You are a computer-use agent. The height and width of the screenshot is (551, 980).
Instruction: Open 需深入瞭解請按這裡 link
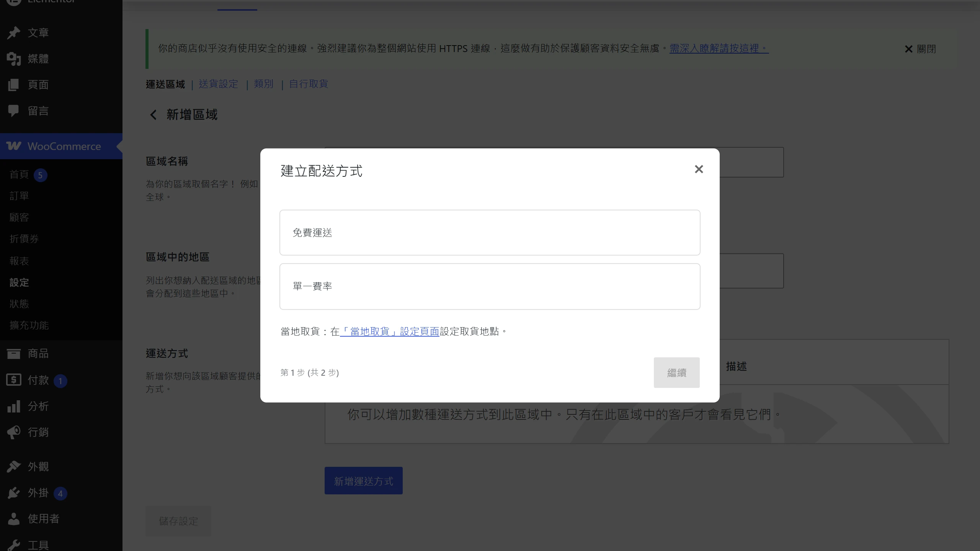point(719,48)
